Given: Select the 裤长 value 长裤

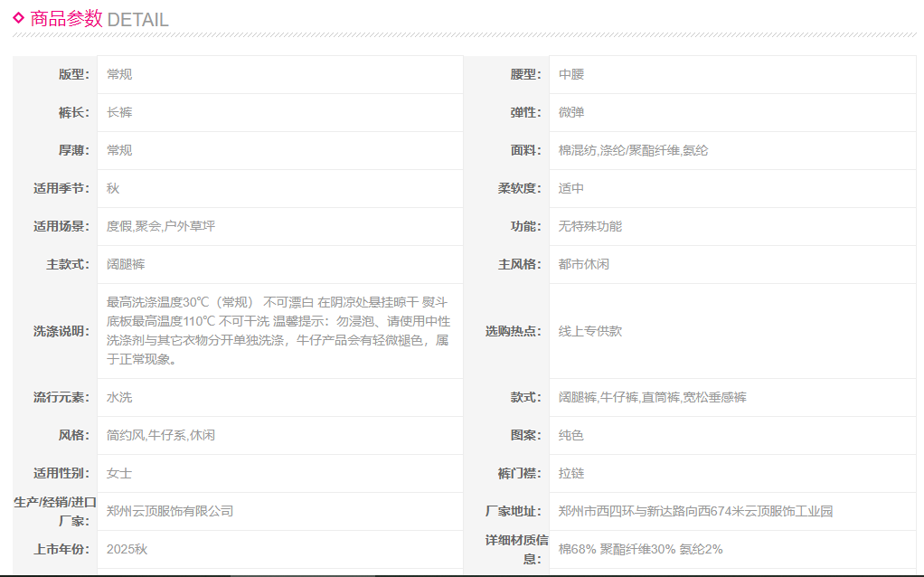Looking at the screenshot, I should [x=119, y=112].
